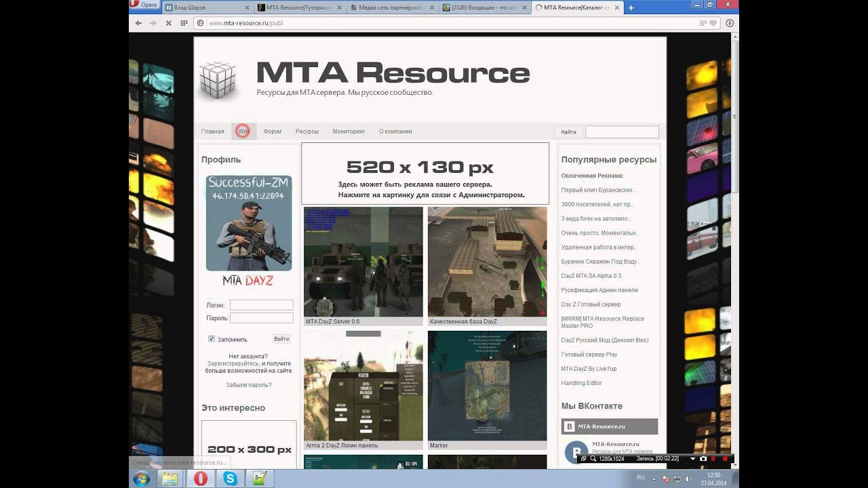
Task: Open DayZ Русский Мод (Декомп files) link
Action: pyautogui.click(x=604, y=340)
